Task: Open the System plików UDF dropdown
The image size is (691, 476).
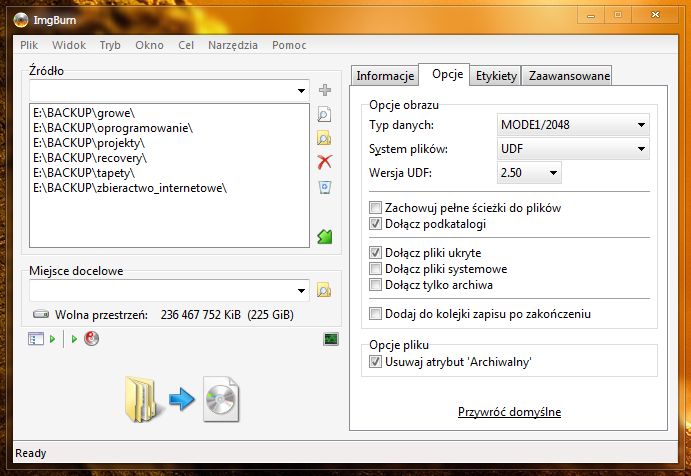Action: point(572,149)
